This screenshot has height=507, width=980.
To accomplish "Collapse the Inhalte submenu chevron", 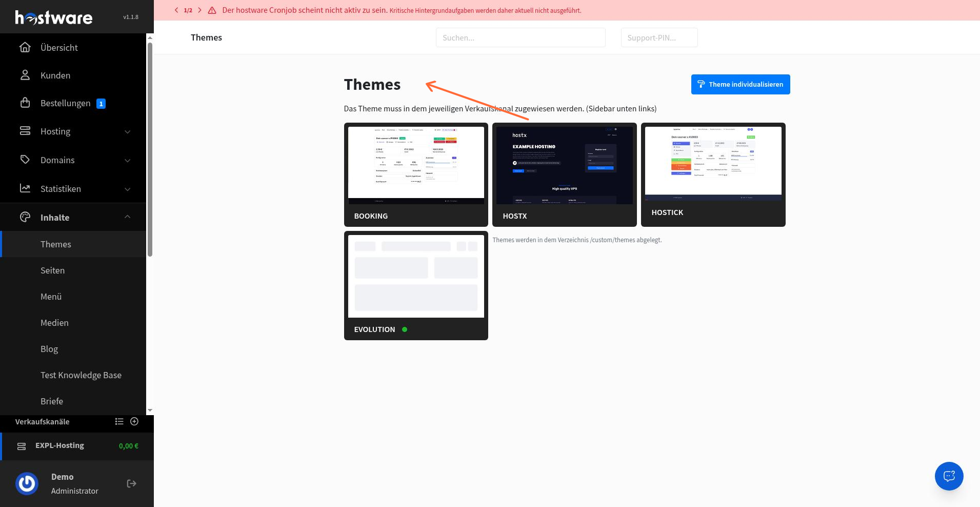I will coord(127,217).
